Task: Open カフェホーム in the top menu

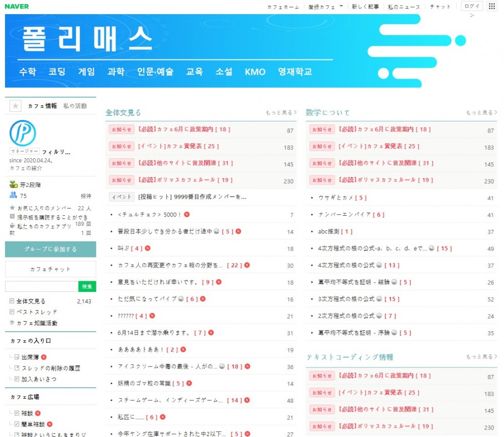Action: [x=283, y=7]
